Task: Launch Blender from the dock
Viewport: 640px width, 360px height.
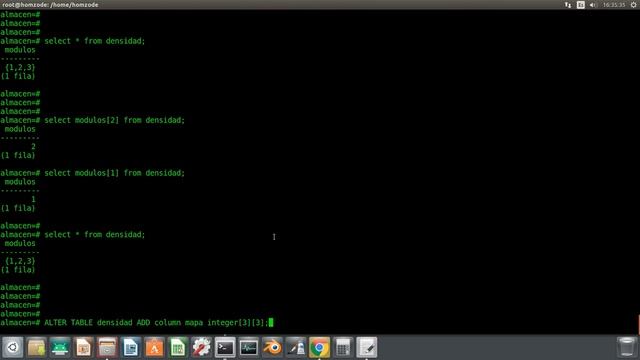Action: (272, 347)
